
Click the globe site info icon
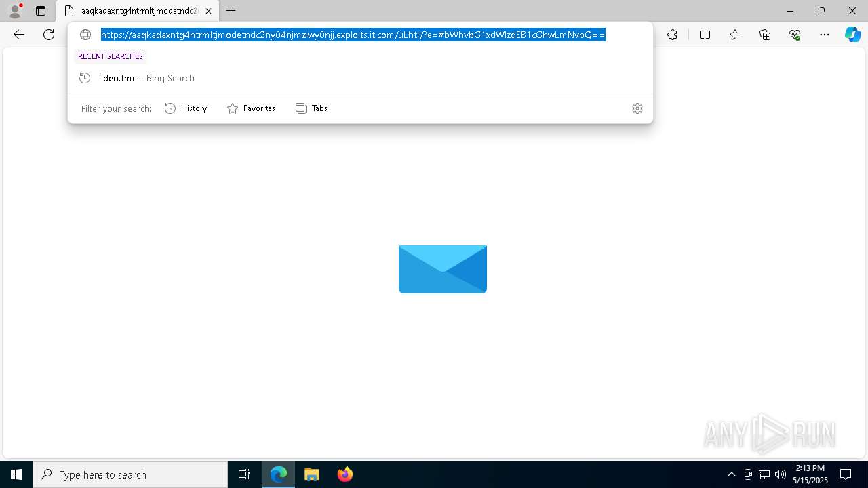pyautogui.click(x=85, y=35)
